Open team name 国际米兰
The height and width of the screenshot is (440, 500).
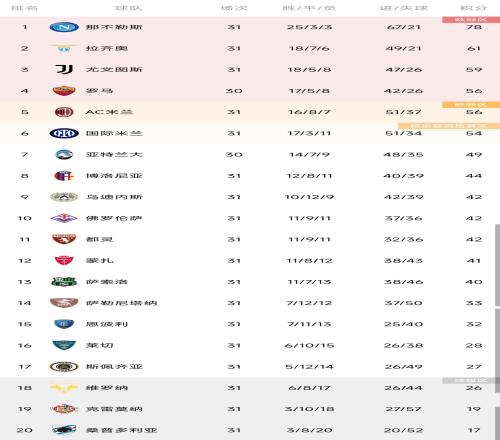tap(114, 133)
